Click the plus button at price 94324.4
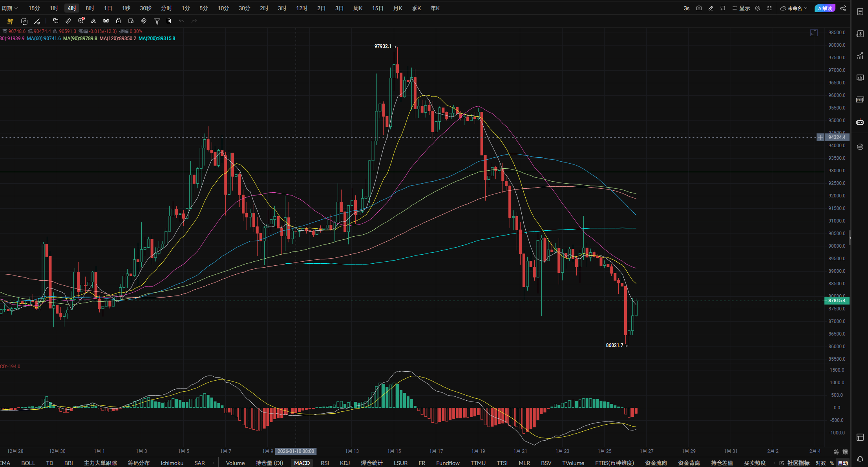 pos(820,137)
